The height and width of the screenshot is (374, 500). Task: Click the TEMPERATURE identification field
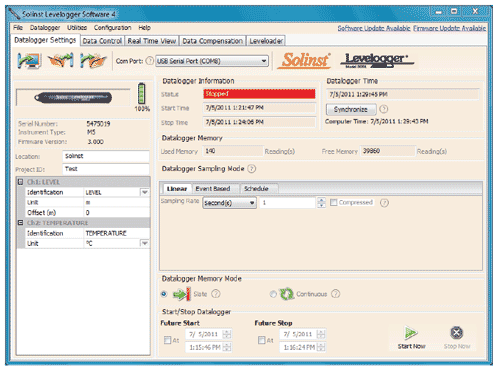(116, 233)
